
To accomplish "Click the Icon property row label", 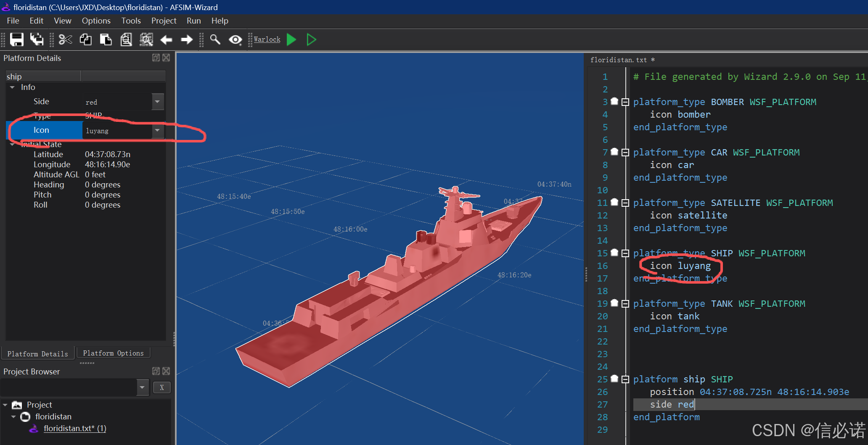I will (41, 130).
